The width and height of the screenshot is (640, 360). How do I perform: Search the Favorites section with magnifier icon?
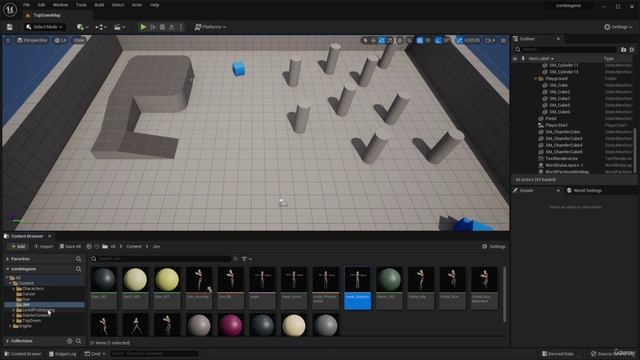pyautogui.click(x=78, y=259)
